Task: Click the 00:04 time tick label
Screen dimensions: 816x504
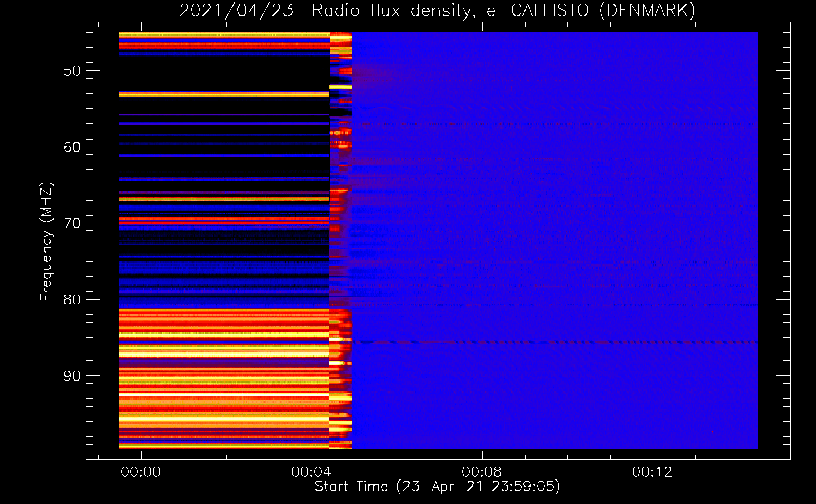Action: pyautogui.click(x=312, y=472)
